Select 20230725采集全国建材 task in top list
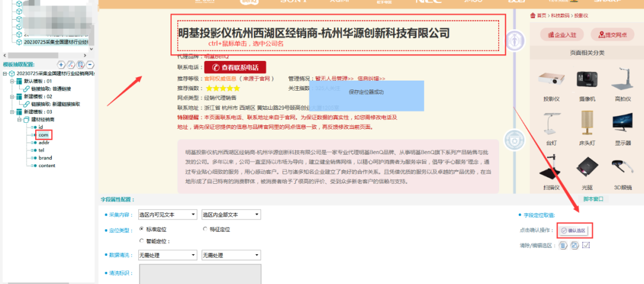This screenshot has width=644, height=284. (56, 42)
